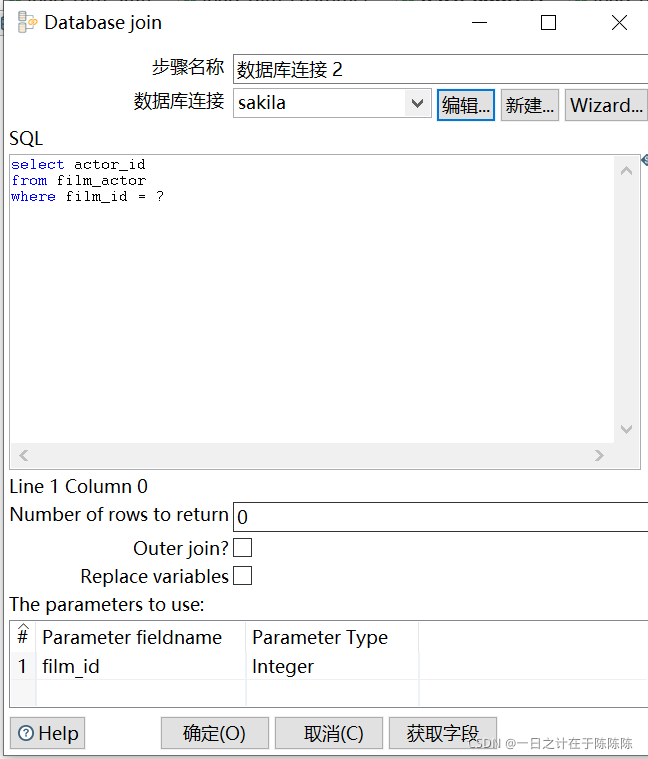Select the Integer parameter type cell
The width and height of the screenshot is (648, 759).
(x=332, y=666)
